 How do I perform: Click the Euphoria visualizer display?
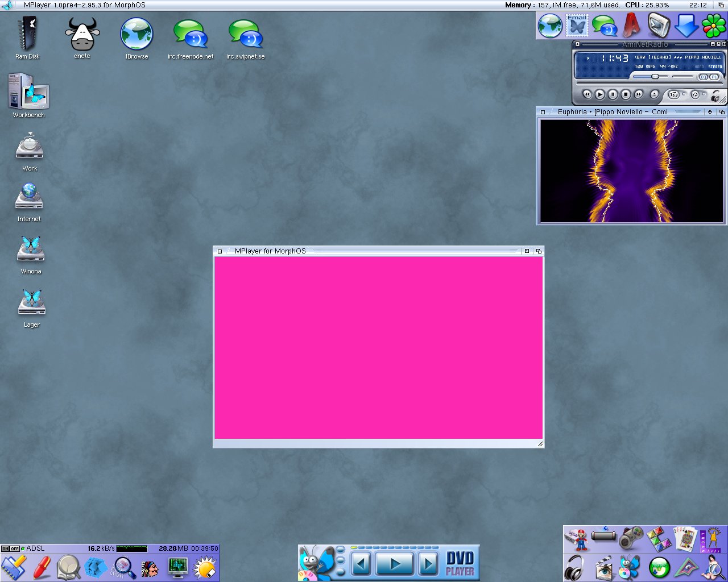pyautogui.click(x=631, y=171)
